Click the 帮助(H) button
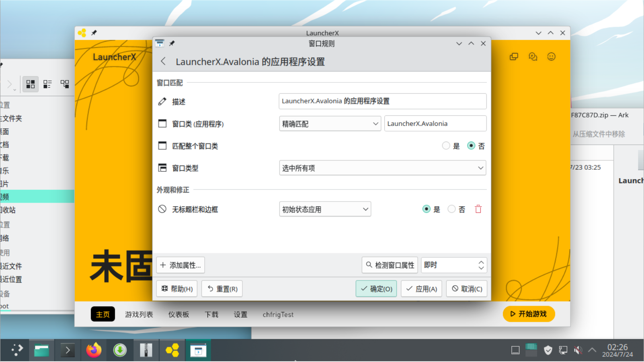Image resolution: width=644 pixels, height=362 pixels. [177, 288]
